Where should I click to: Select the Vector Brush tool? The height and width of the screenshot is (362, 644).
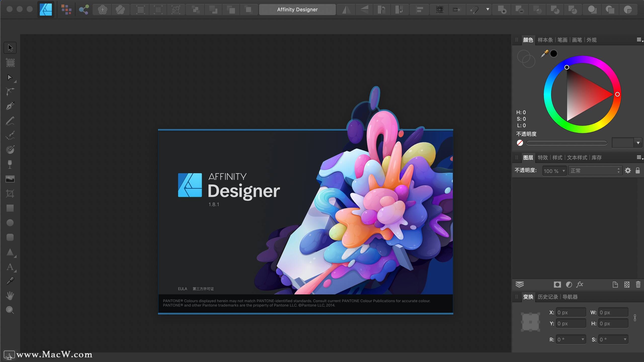pos(10,135)
